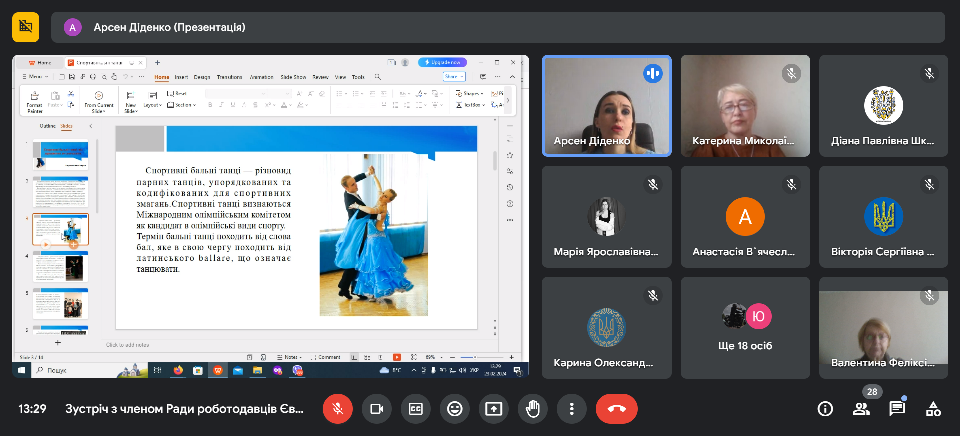Leave the call with red hang-up button
This screenshot has height=436, width=960.
[x=616, y=408]
